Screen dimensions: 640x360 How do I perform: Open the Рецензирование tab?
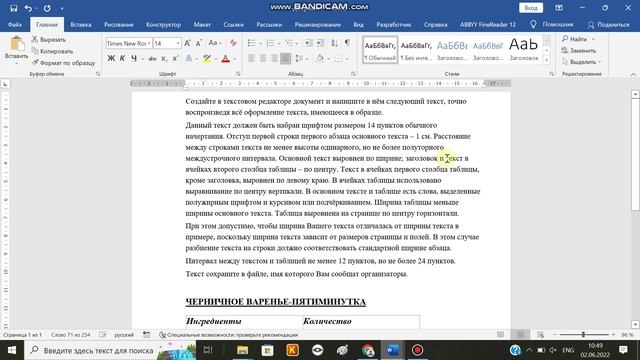[x=318, y=24]
